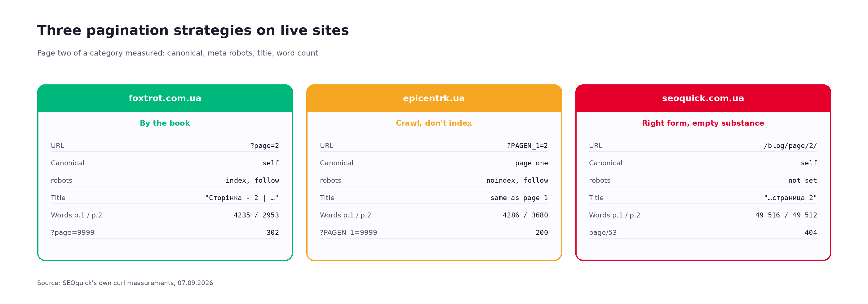Click the 'Right form, empty substance' heading
868x304 pixels.
tap(703, 123)
